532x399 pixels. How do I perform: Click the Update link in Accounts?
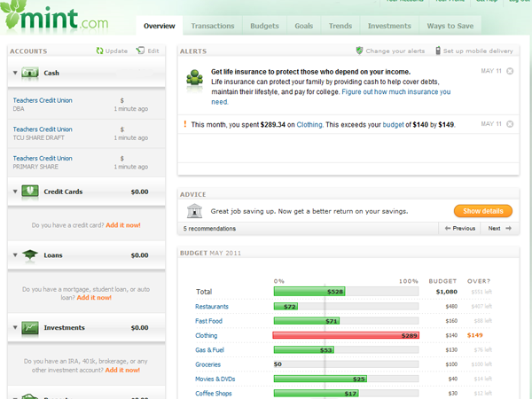116,51
